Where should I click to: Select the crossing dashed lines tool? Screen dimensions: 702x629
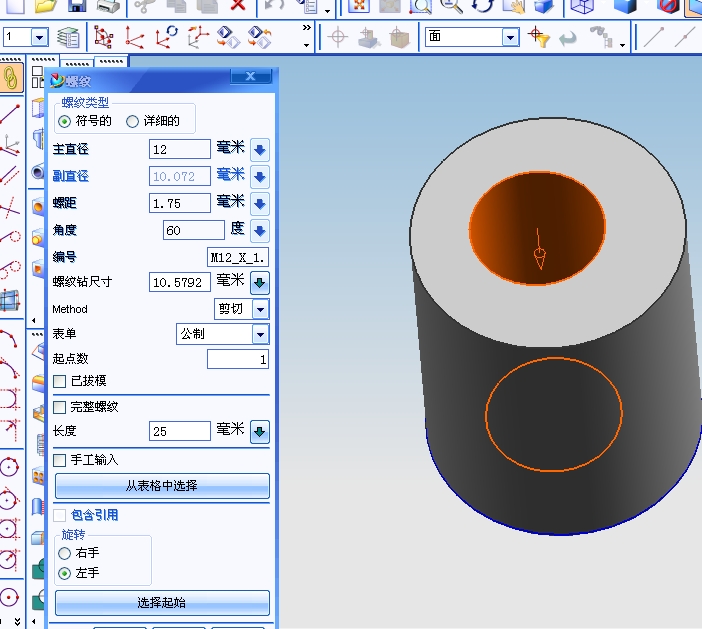point(11,207)
